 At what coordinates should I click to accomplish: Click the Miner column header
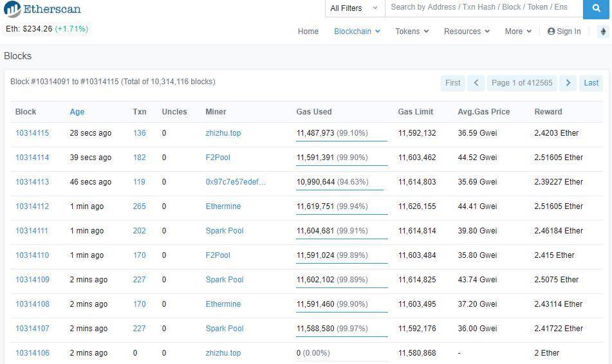(216, 112)
